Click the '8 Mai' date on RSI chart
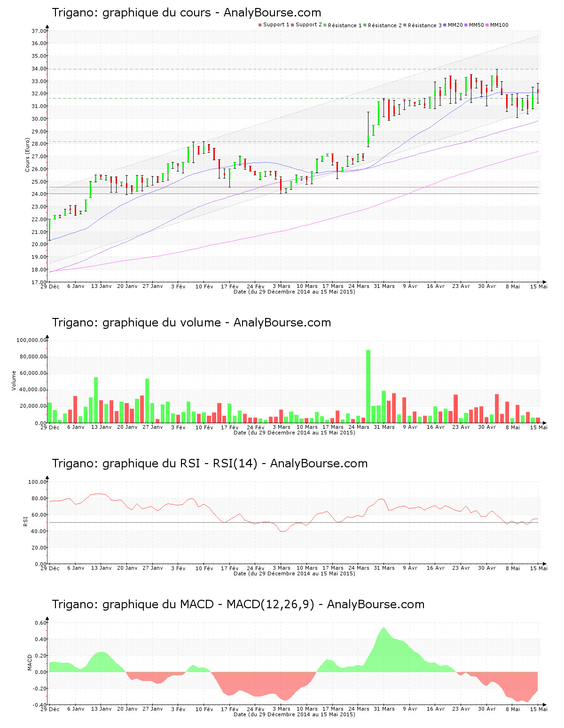564x728 pixels. (x=513, y=568)
